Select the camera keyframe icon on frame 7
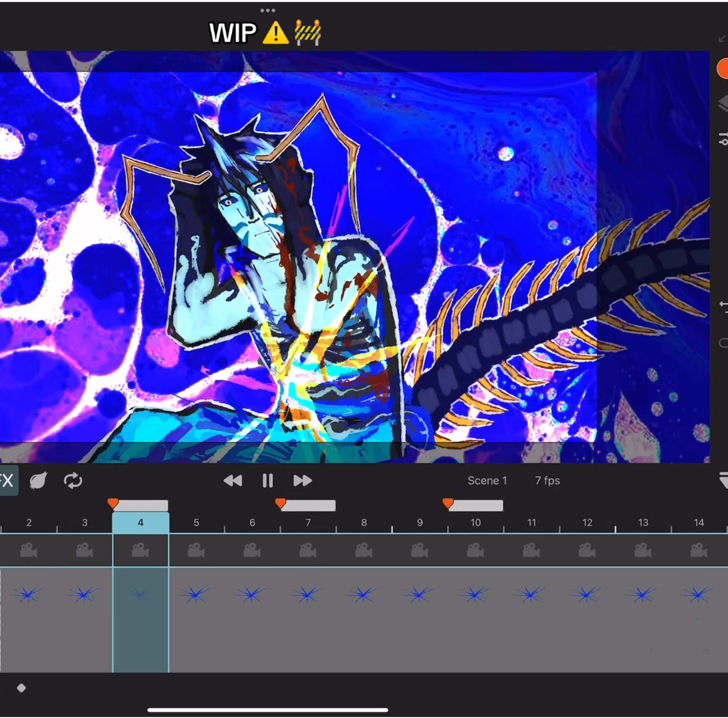The image size is (728, 718). 308,550
